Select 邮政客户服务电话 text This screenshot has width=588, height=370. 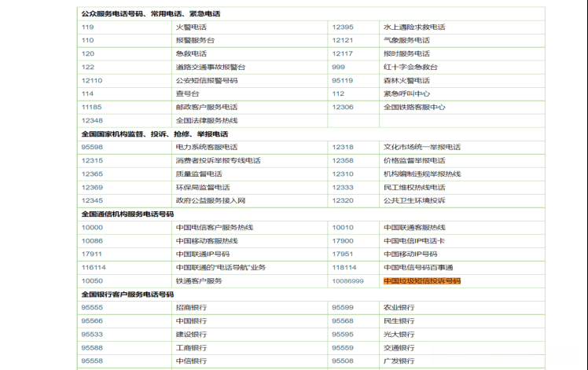pos(207,107)
